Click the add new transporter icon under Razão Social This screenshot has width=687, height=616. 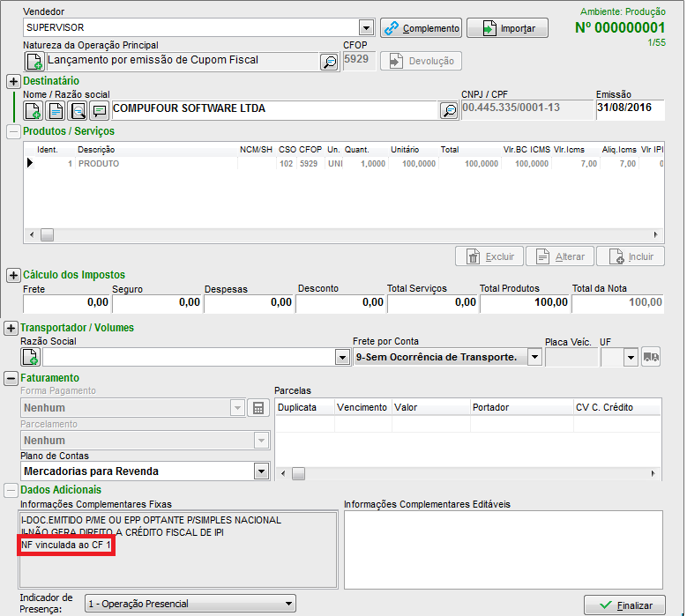pos(32,357)
